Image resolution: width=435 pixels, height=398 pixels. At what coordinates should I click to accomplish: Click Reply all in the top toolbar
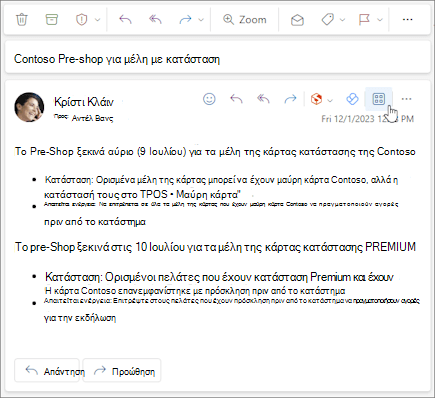155,20
